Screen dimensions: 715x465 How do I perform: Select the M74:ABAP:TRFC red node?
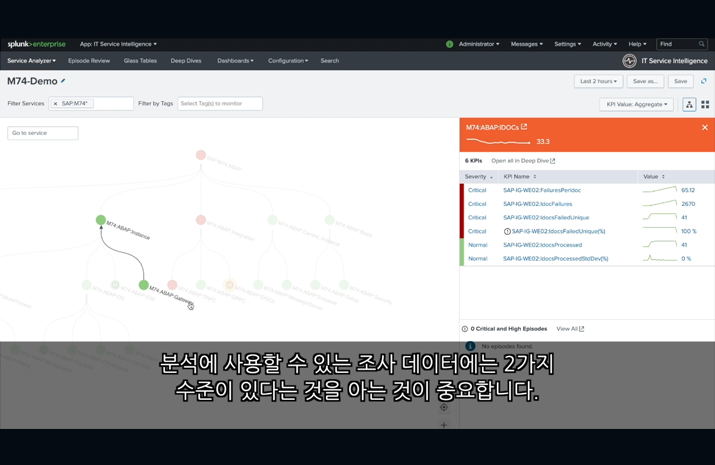[172, 285]
